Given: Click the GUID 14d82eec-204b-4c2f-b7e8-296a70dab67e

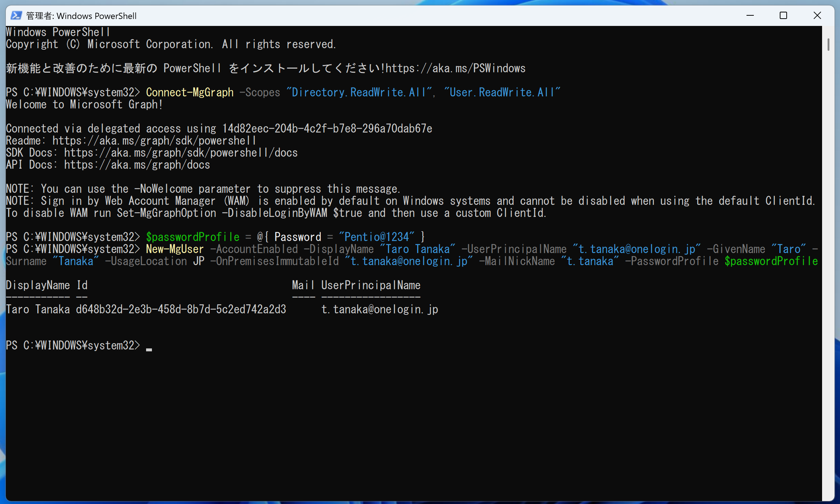Looking at the screenshot, I should [327, 129].
